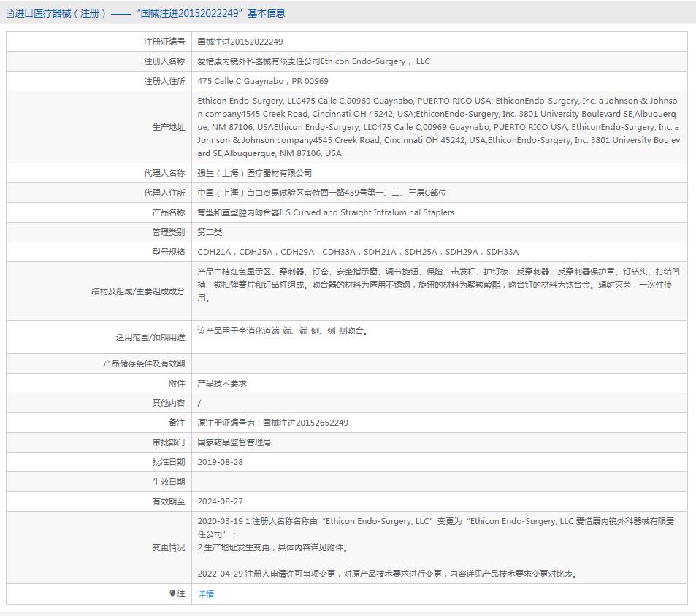Click remark 原注册证编号为：国械注进20152652249

[x=272, y=423]
